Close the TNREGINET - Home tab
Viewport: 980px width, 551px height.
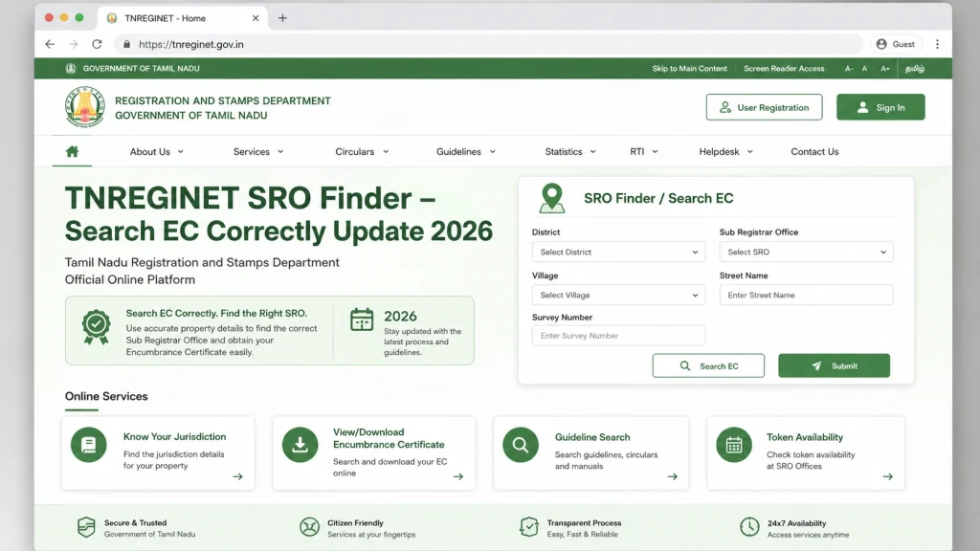[255, 18]
